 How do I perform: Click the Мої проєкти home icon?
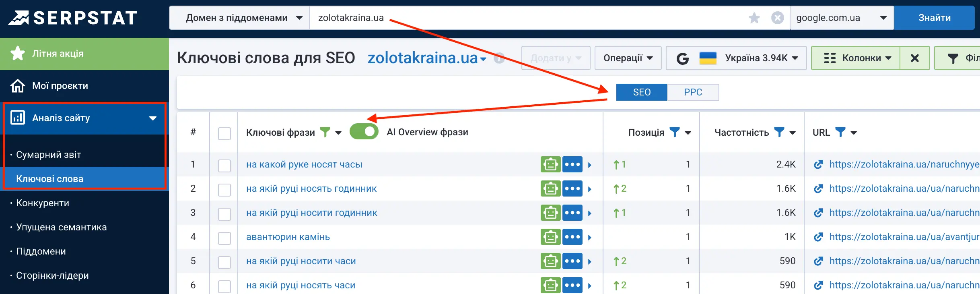[x=18, y=85]
